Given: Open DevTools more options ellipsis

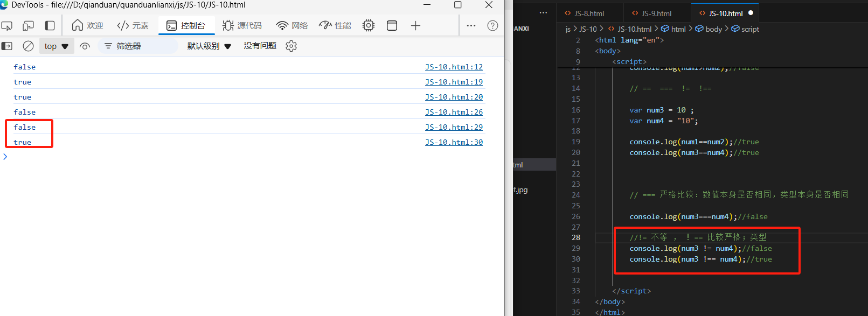Looking at the screenshot, I should point(471,26).
